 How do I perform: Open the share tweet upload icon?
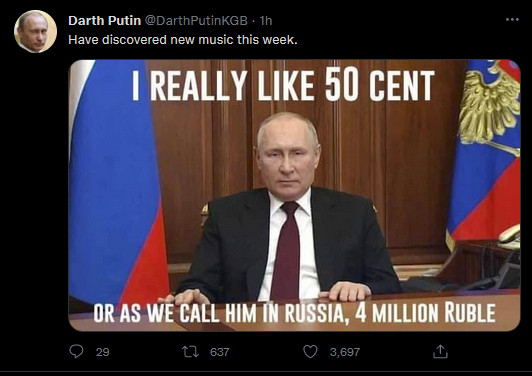[x=440, y=352]
